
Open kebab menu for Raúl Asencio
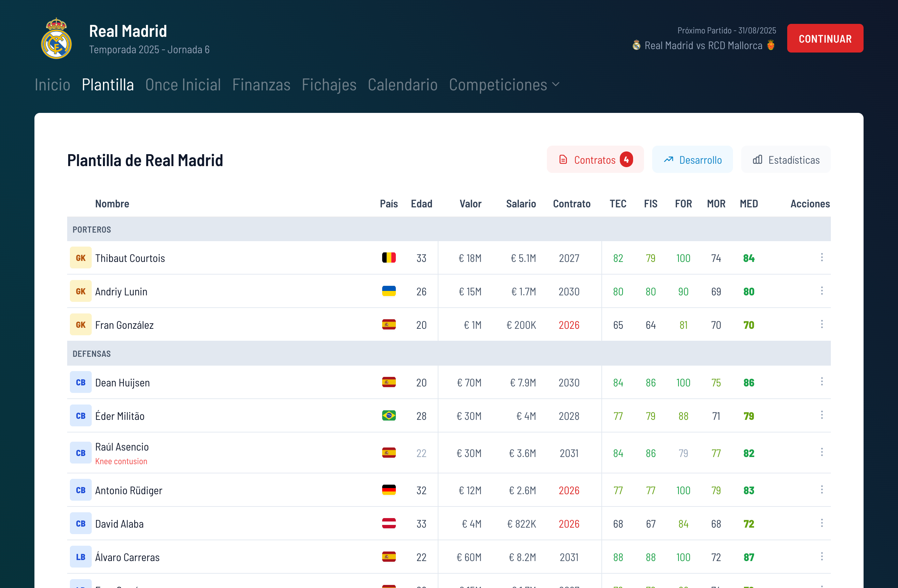pos(821,453)
